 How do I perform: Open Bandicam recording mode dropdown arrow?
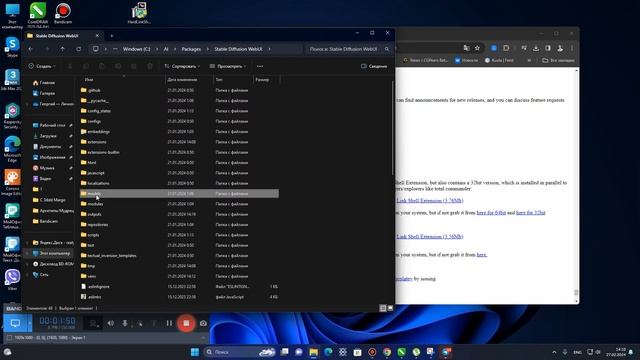pyautogui.click(x=30, y=323)
